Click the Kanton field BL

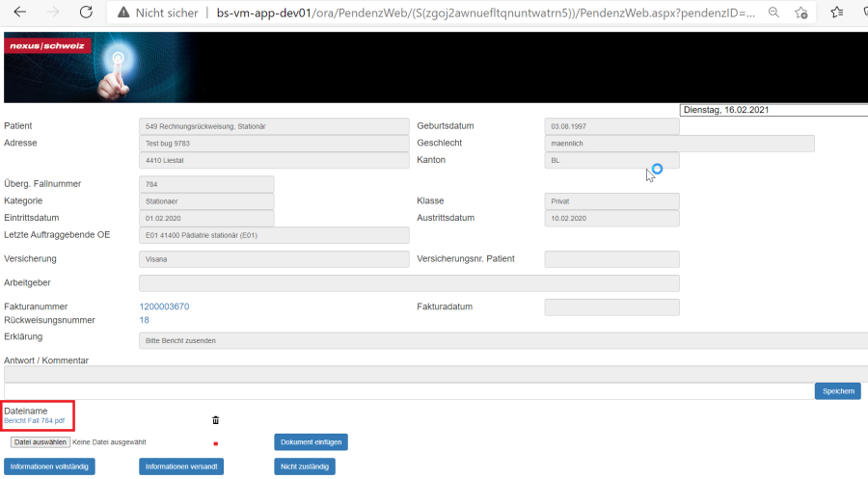tap(611, 160)
